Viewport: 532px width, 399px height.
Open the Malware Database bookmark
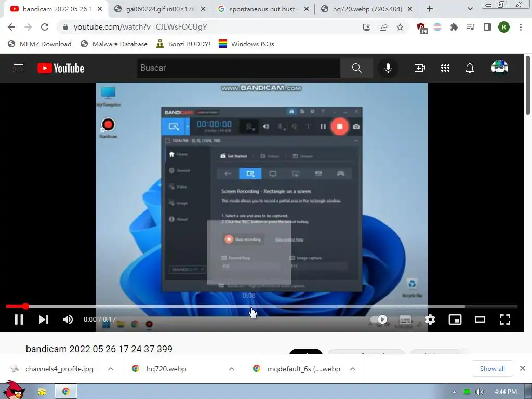click(x=114, y=44)
